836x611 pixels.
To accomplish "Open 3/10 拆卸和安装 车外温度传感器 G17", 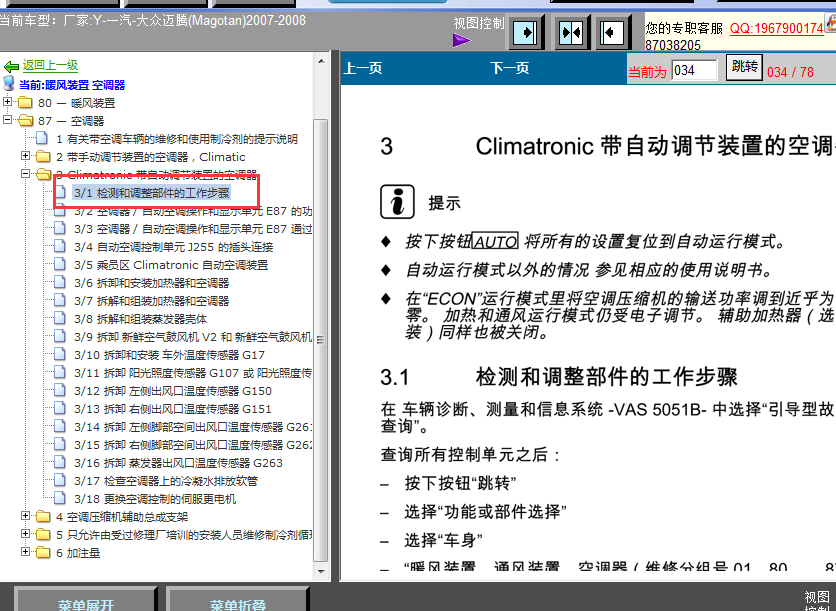I will click(x=169, y=355).
